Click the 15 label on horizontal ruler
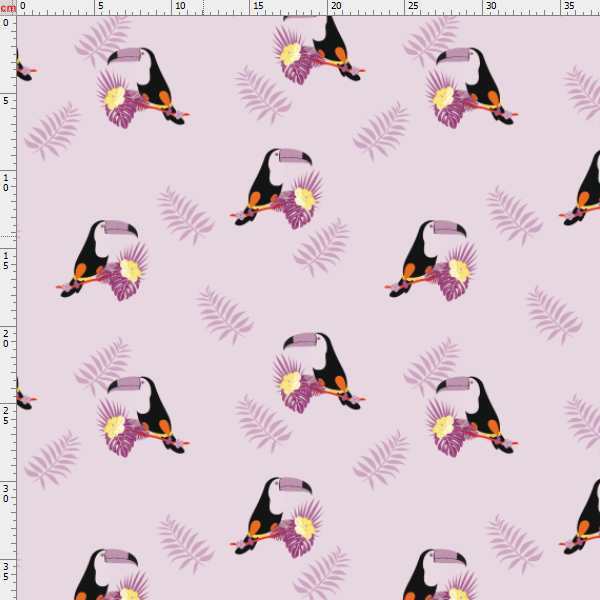This screenshot has height=600, width=600. pyautogui.click(x=258, y=6)
